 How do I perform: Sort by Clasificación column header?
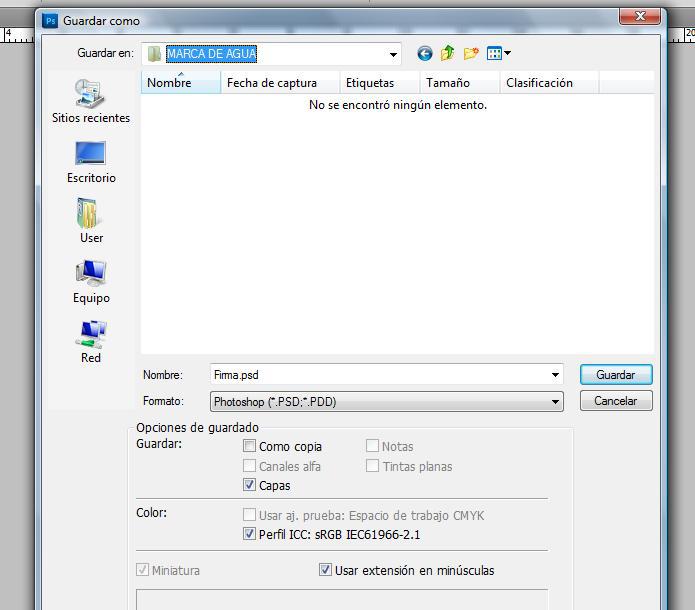(550, 83)
